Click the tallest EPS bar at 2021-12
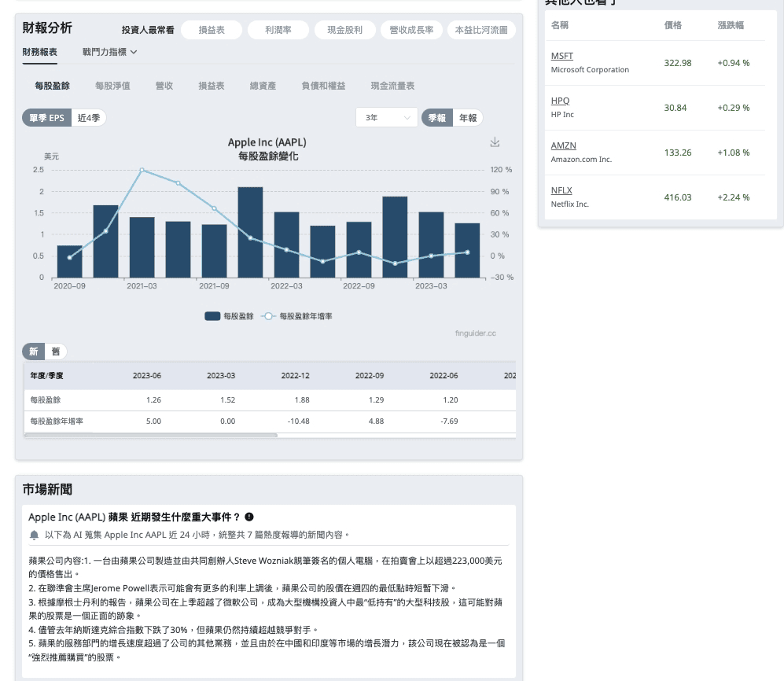784x681 pixels. [251, 232]
